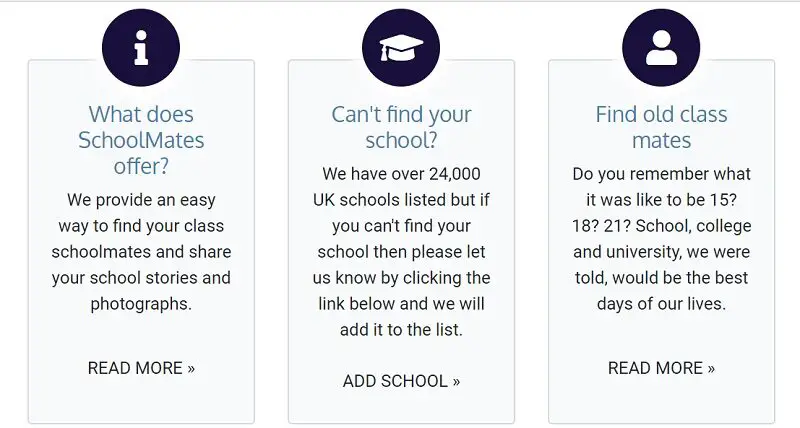
Task: Click '24,000' in the middle card
Action: tap(455, 174)
